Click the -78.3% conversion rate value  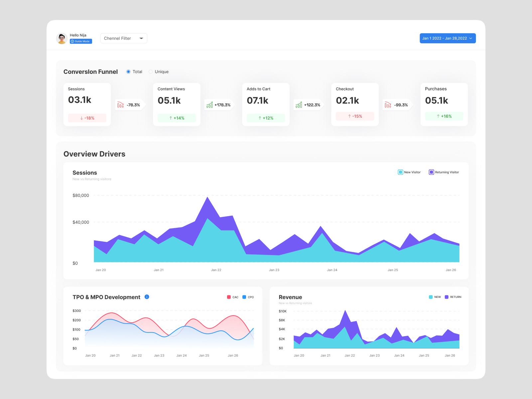click(133, 105)
